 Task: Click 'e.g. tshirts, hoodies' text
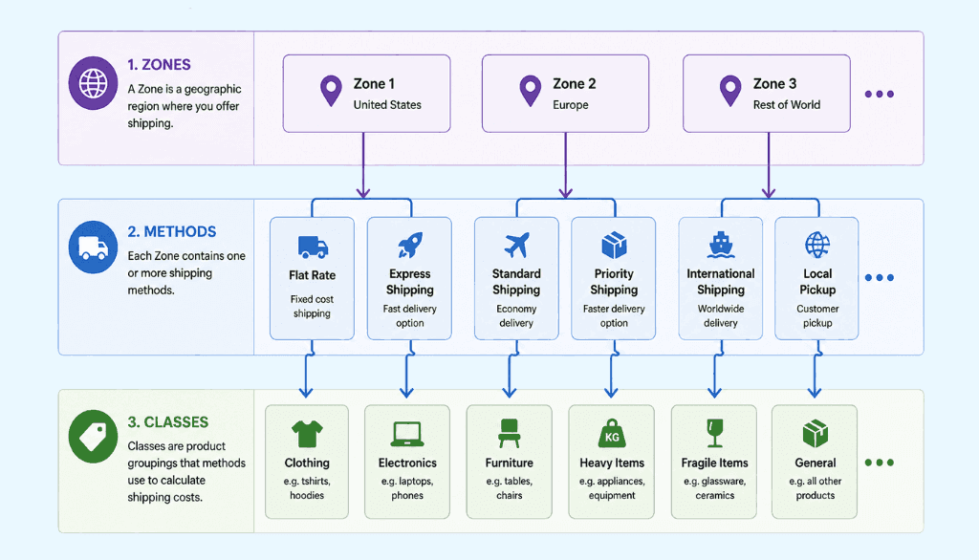(307, 488)
